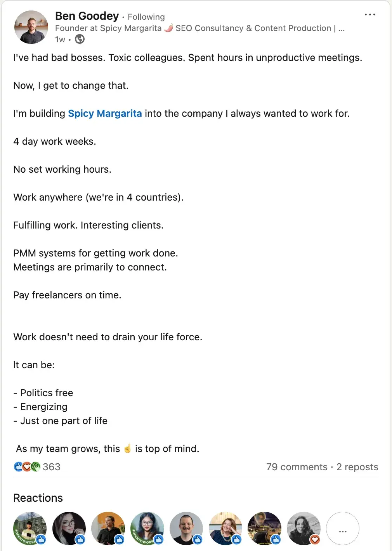Open Ben Goodey's profile name link
392x551 pixels.
pyautogui.click(x=87, y=16)
